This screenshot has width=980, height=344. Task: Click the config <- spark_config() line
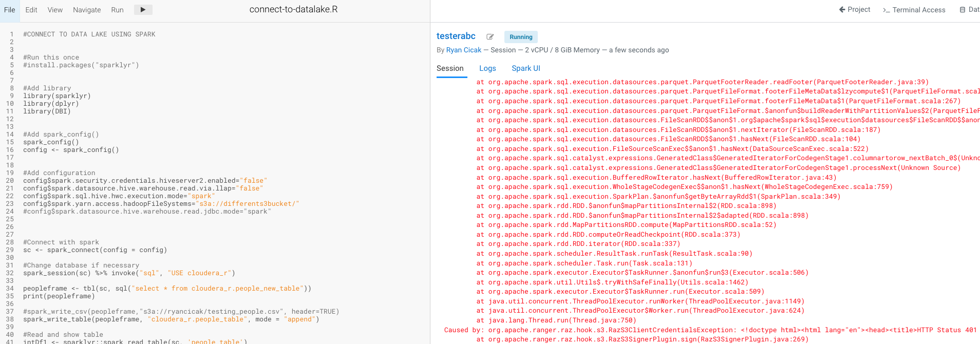pos(71,150)
